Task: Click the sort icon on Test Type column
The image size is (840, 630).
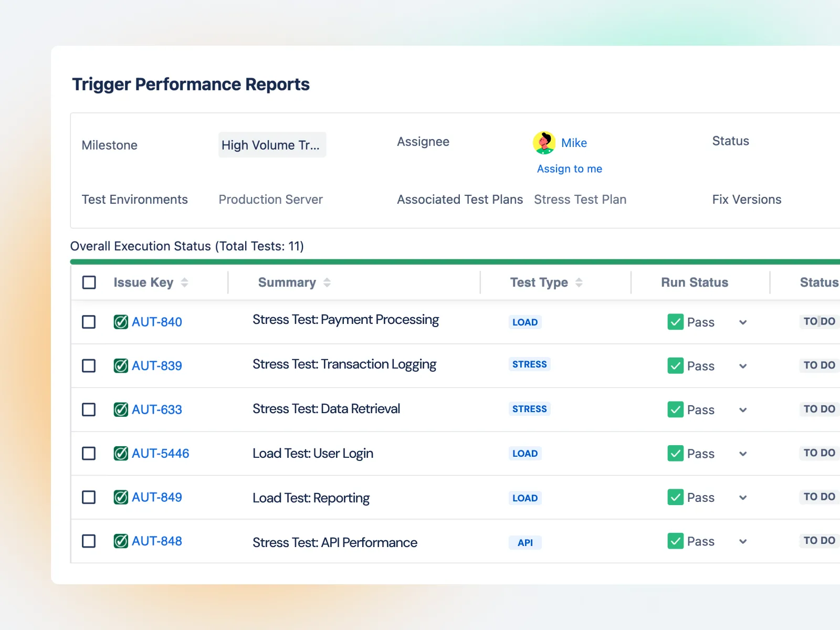Action: point(580,282)
